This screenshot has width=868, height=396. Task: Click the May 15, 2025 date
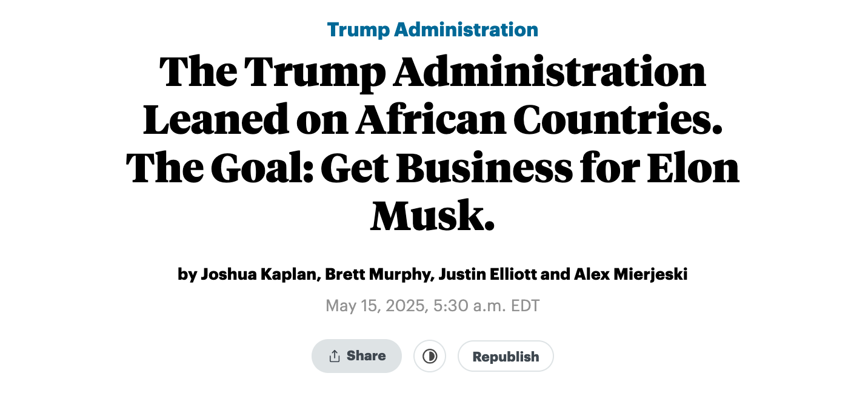point(376,305)
